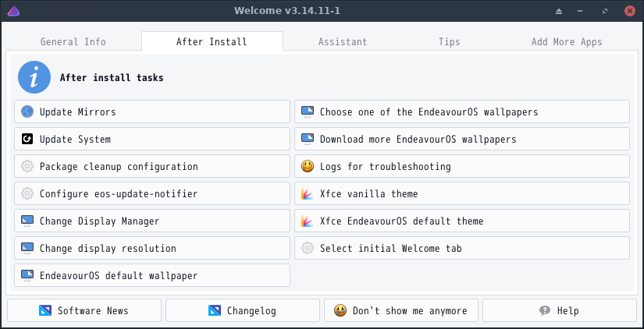The height and width of the screenshot is (329, 644).
Task: Click gear icon beside Select initial Welcome tab
Action: pos(308,248)
